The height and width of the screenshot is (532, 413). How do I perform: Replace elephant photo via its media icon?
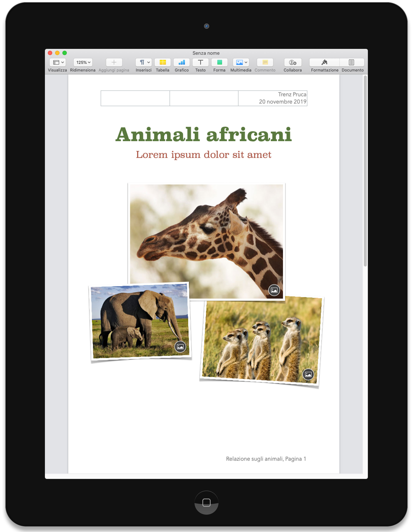coord(180,347)
